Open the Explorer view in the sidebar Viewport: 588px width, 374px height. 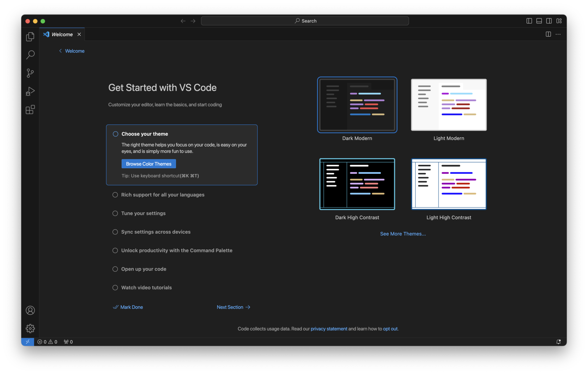[x=30, y=36]
